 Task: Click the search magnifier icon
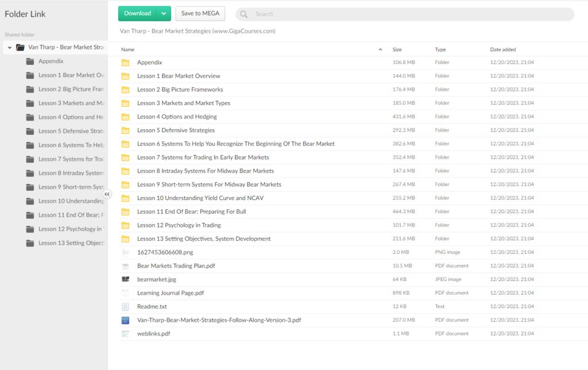(x=244, y=14)
